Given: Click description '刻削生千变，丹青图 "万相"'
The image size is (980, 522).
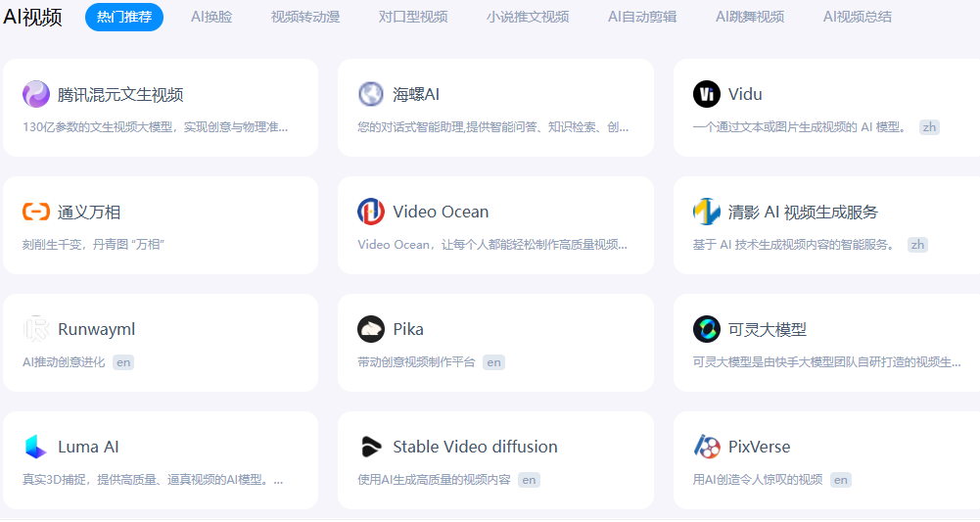Looking at the screenshot, I should (x=93, y=245).
